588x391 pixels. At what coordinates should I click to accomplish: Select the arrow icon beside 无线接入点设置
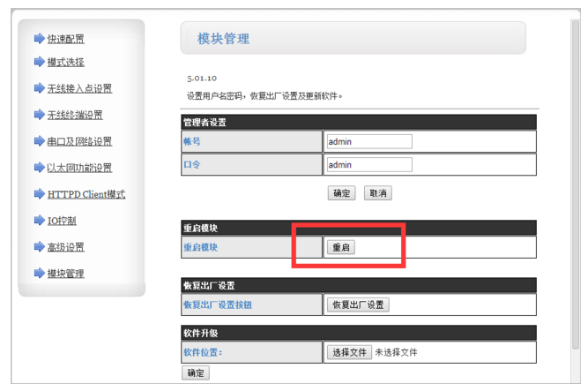(39, 88)
